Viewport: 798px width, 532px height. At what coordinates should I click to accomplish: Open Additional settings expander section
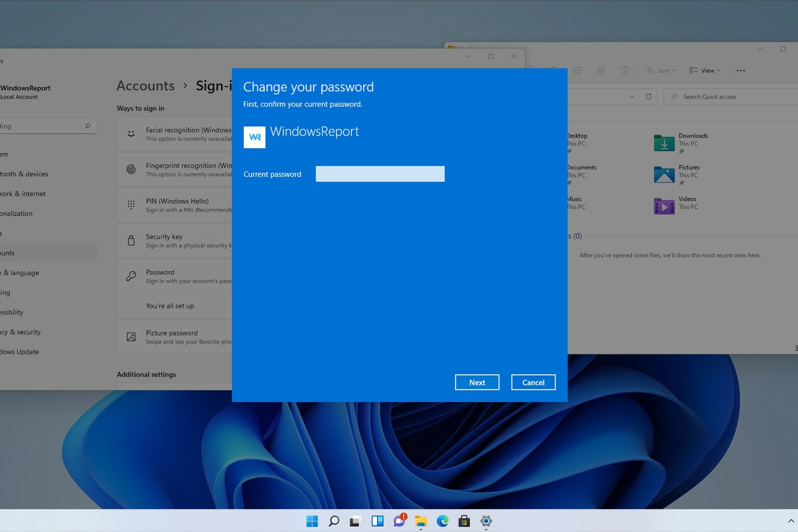pos(146,374)
